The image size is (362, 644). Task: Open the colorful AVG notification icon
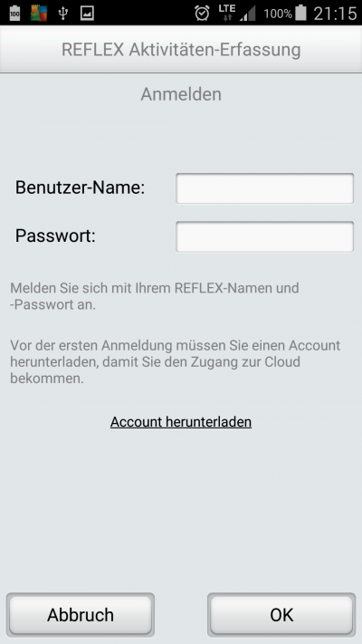coord(39,14)
